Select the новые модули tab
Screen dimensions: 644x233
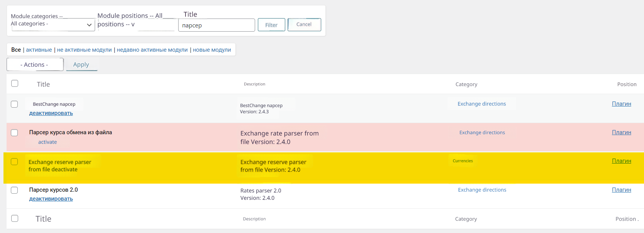212,50
